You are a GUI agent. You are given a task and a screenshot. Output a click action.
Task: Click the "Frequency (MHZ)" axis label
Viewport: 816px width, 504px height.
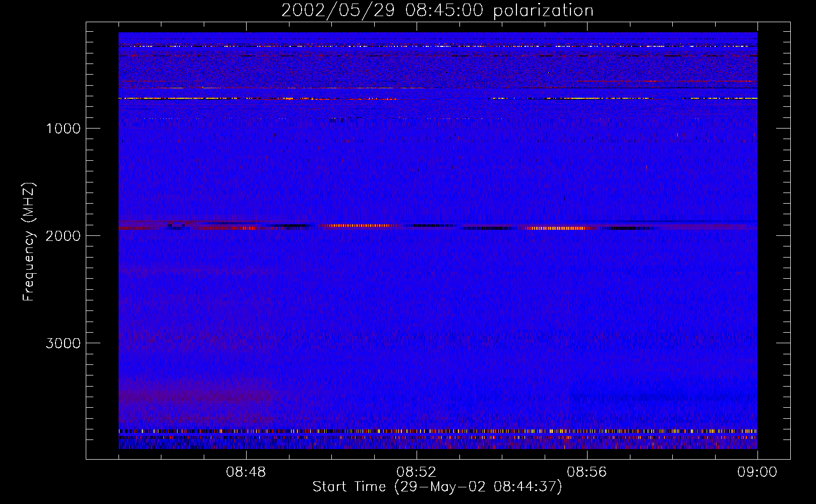pos(29,242)
